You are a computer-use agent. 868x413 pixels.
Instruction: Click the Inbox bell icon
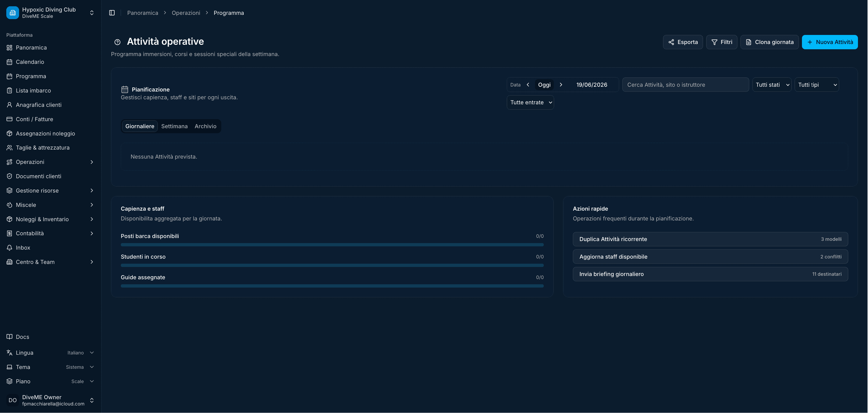[x=10, y=248]
